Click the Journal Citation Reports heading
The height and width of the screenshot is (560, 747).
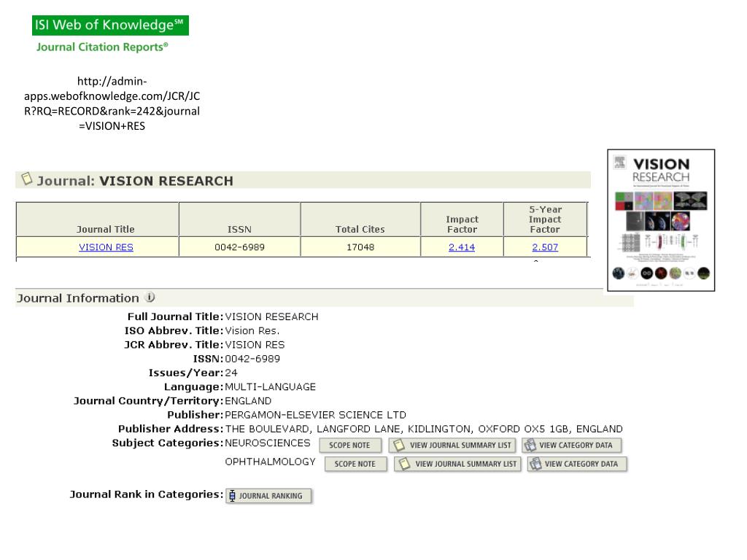coord(102,47)
